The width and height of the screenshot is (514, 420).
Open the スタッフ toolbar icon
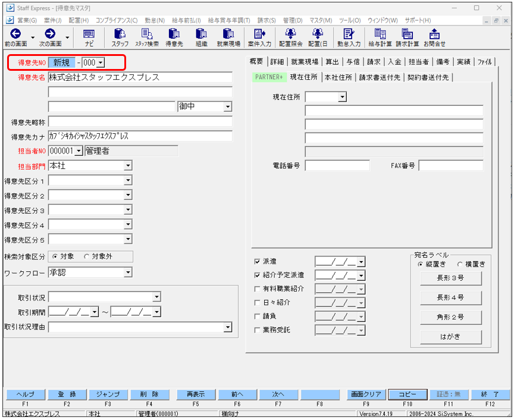[120, 37]
